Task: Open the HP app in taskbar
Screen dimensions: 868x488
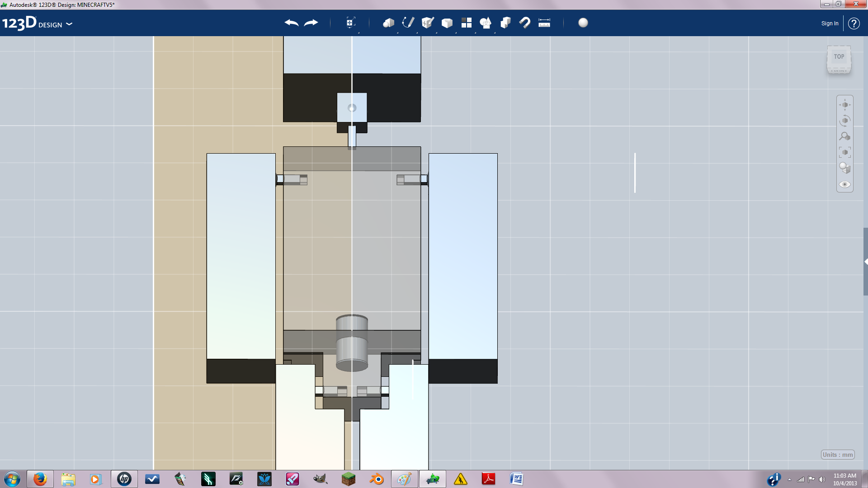Action: (x=124, y=479)
